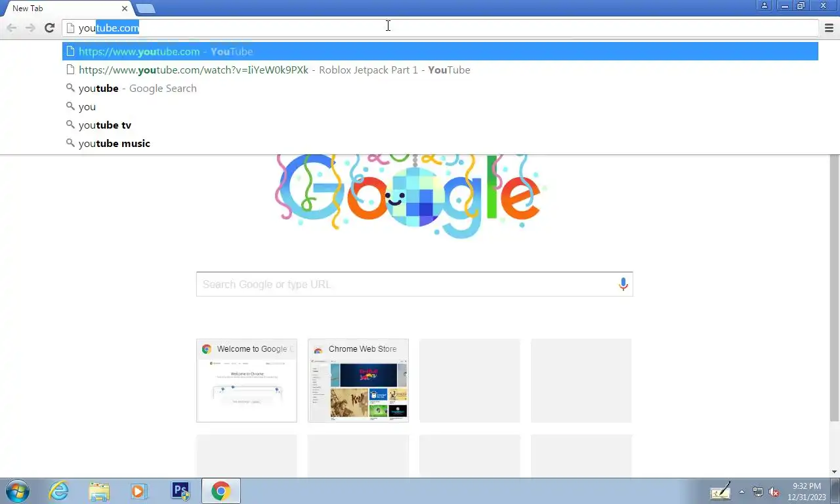The width and height of the screenshot is (840, 504).
Task: Open the Welcome to Google Chrome thumbnail
Action: click(246, 381)
